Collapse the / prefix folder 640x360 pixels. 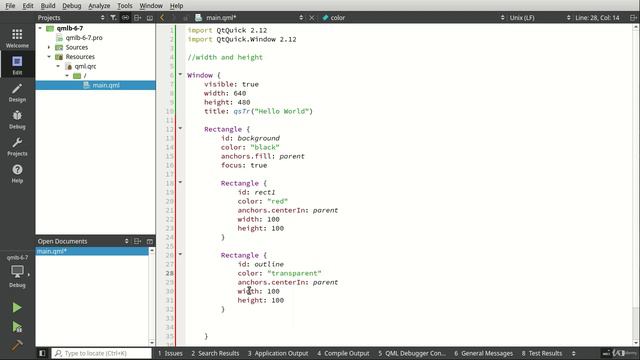click(67, 76)
